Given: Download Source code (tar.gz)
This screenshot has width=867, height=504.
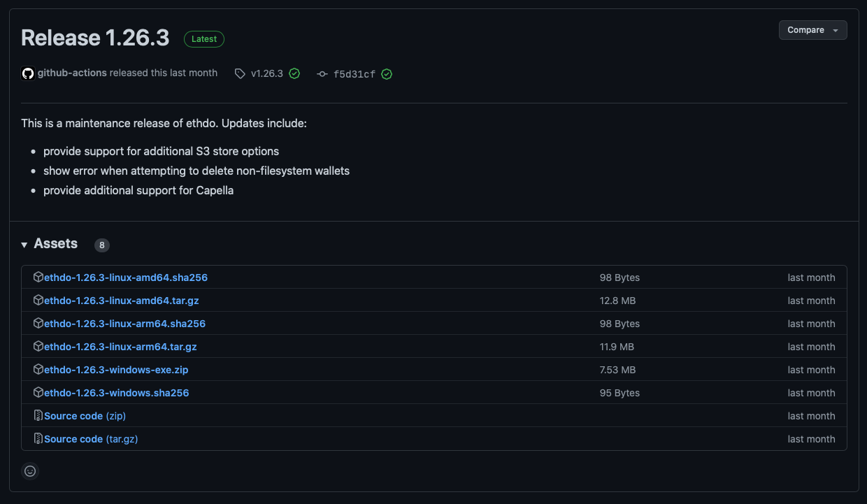Looking at the screenshot, I should coord(92,439).
